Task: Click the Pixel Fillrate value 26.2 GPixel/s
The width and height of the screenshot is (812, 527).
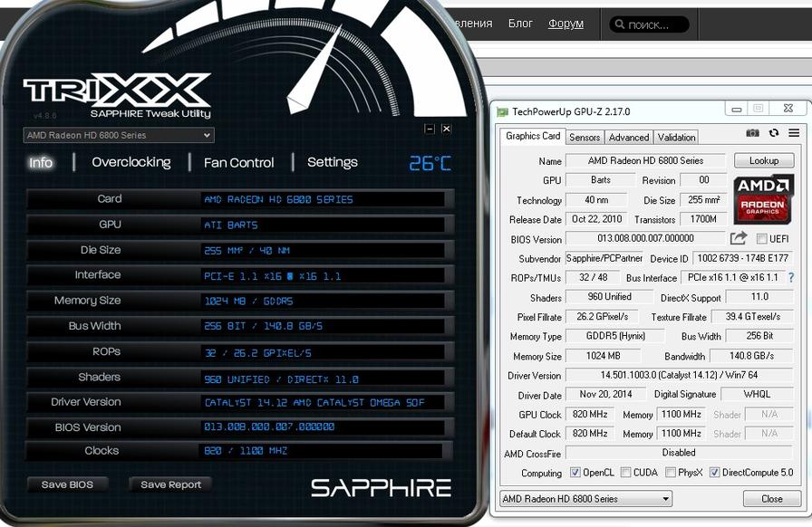Action: pos(603,316)
